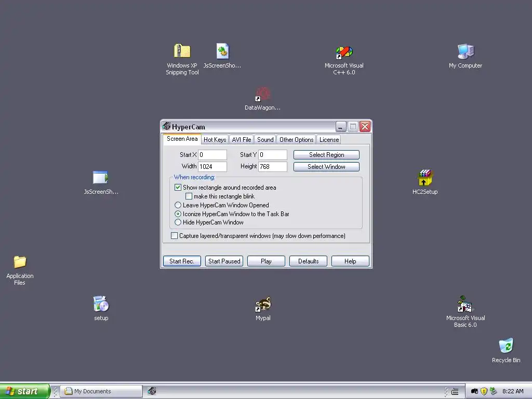Image resolution: width=532 pixels, height=399 pixels.
Task: Click the Start Y input field
Action: click(273, 155)
